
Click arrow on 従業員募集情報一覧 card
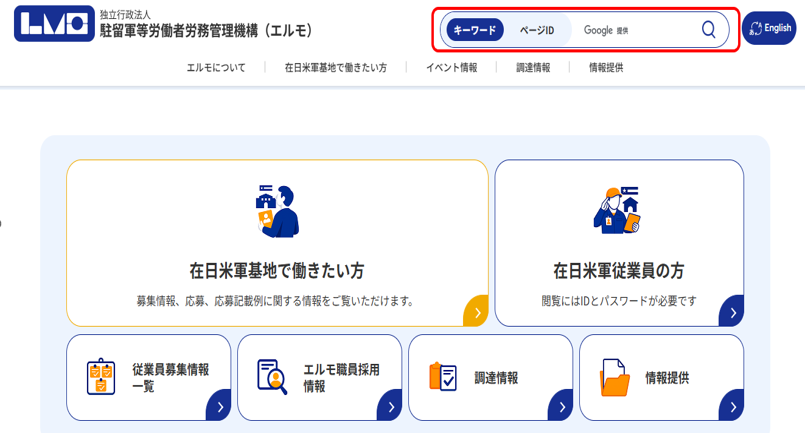tap(219, 406)
